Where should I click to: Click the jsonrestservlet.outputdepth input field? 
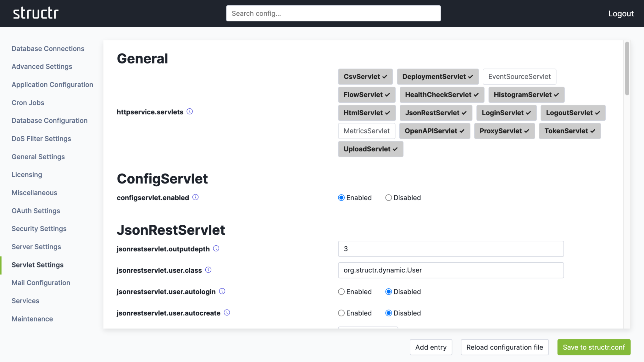(x=451, y=249)
